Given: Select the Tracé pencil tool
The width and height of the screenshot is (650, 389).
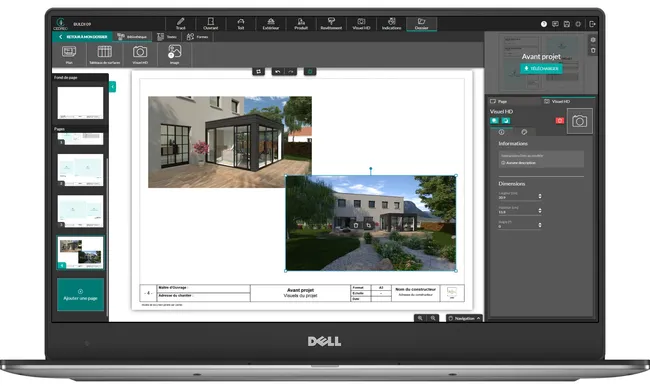Looking at the screenshot, I should (180, 24).
